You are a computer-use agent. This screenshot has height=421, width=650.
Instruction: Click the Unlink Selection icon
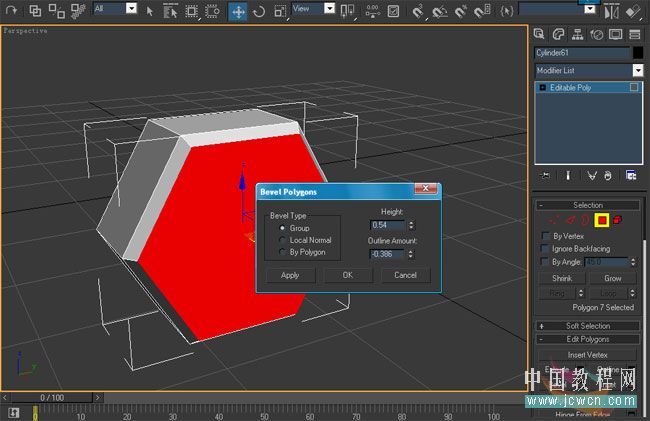coord(56,10)
